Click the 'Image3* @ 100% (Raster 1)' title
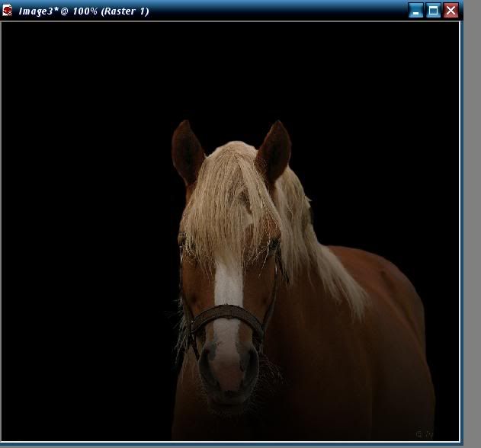 [x=84, y=11]
